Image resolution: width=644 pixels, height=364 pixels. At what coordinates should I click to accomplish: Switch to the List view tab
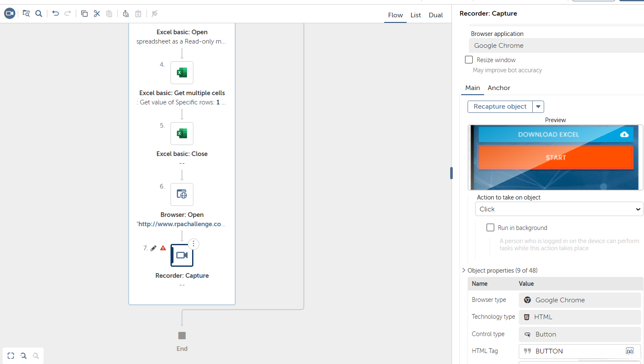(416, 15)
